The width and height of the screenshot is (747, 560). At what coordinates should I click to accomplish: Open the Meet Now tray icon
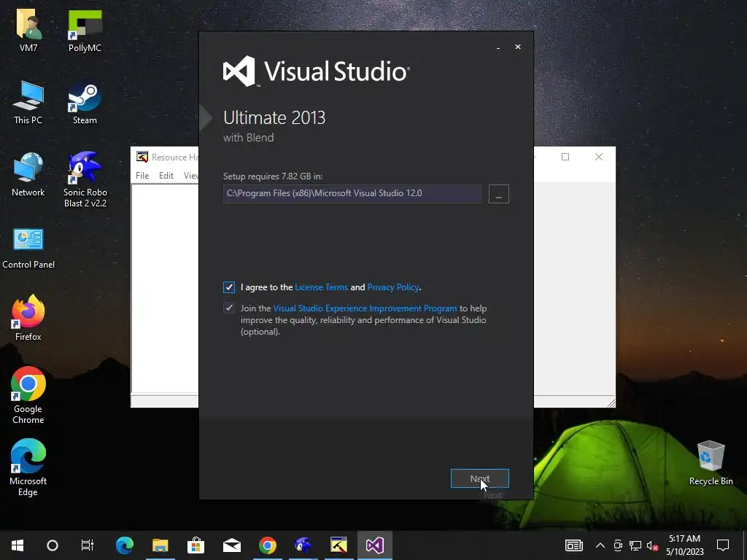[618, 545]
